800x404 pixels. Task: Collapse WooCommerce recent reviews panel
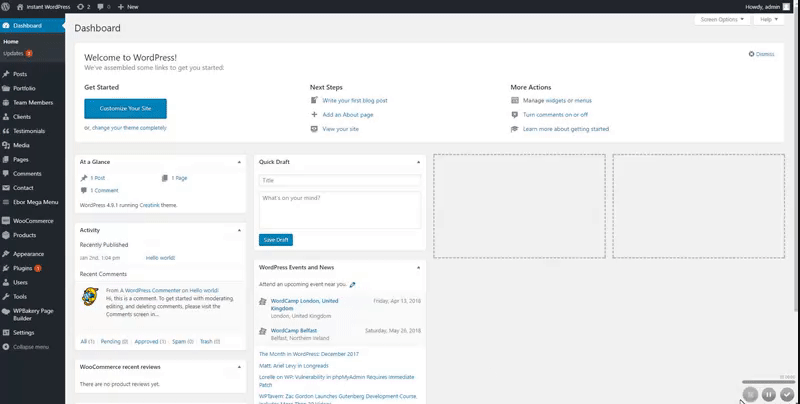(239, 367)
